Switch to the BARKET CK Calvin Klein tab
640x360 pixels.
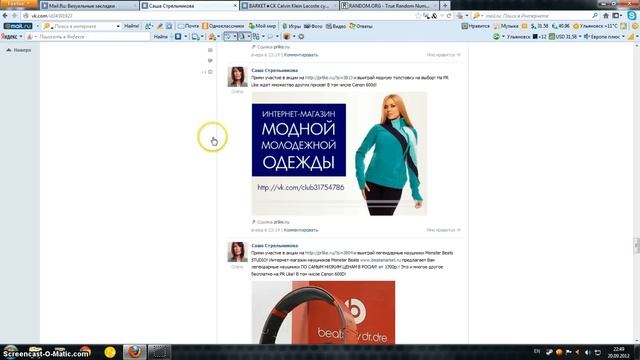(289, 6)
